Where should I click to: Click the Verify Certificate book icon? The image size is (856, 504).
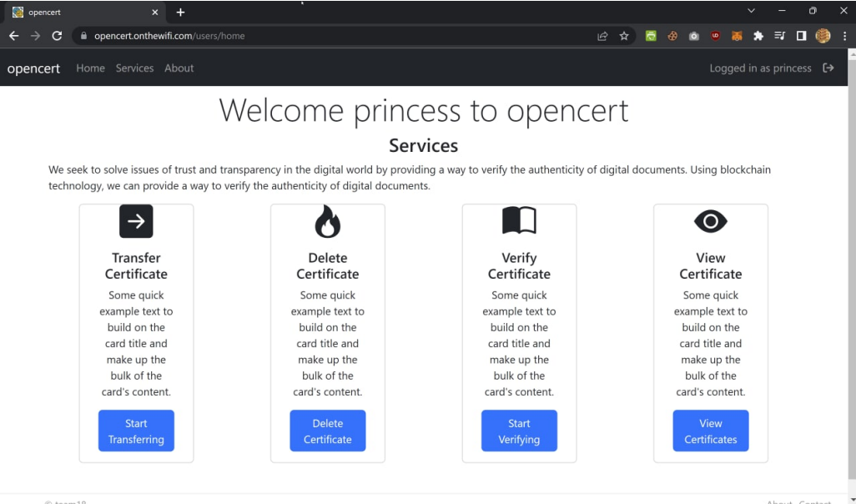[519, 221]
